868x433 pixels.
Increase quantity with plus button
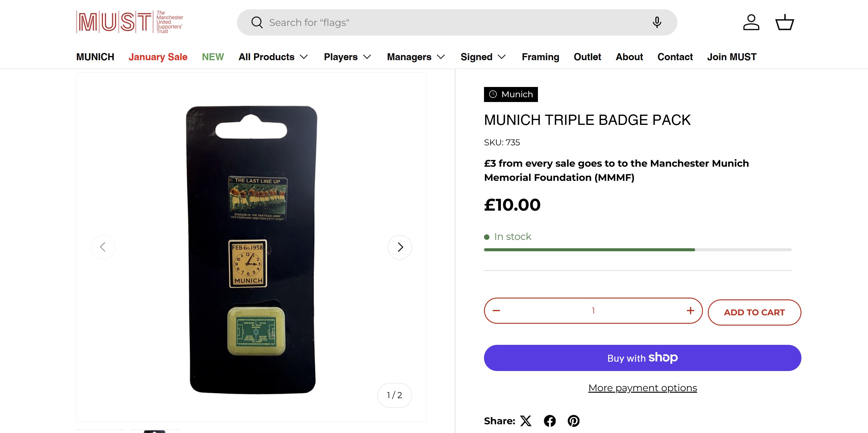[x=690, y=311]
